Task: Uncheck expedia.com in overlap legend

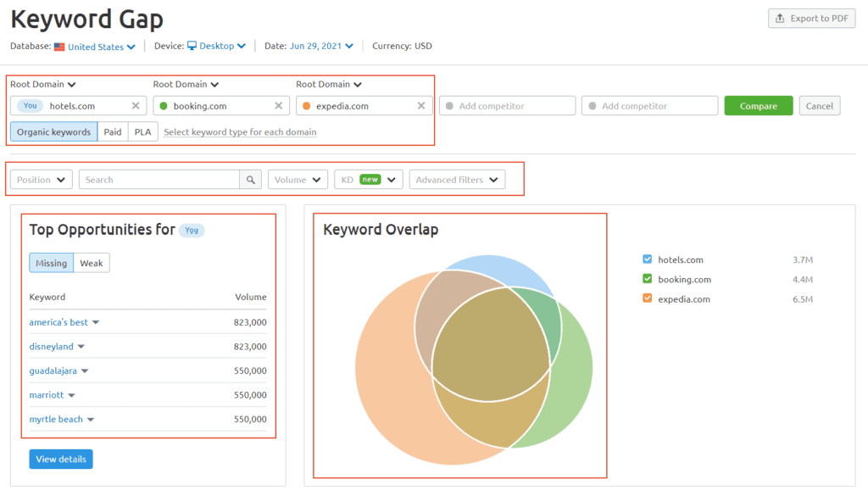Action: 647,298
